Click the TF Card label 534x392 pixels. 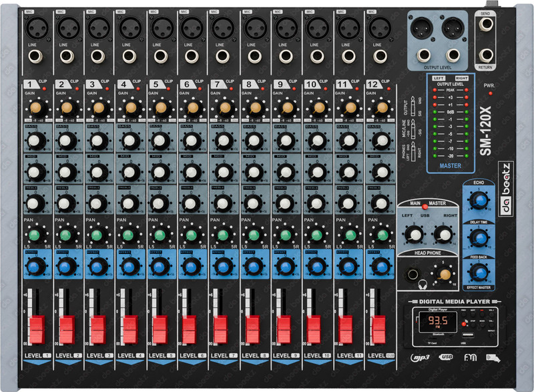coord(432,343)
